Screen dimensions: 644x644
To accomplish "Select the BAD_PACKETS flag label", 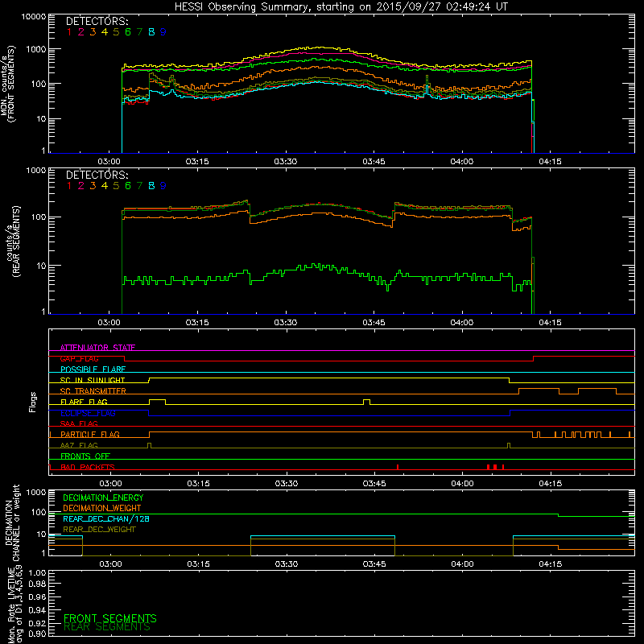I will coord(88,467).
